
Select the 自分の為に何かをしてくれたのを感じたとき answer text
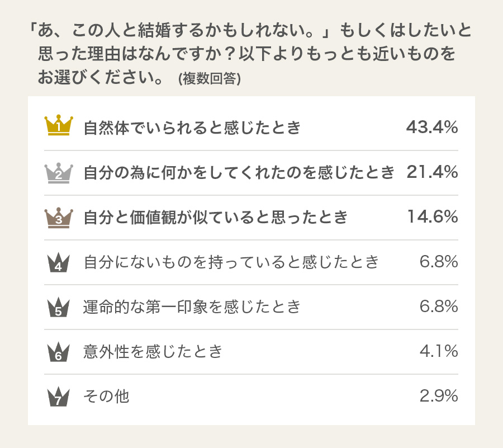[239, 172]
